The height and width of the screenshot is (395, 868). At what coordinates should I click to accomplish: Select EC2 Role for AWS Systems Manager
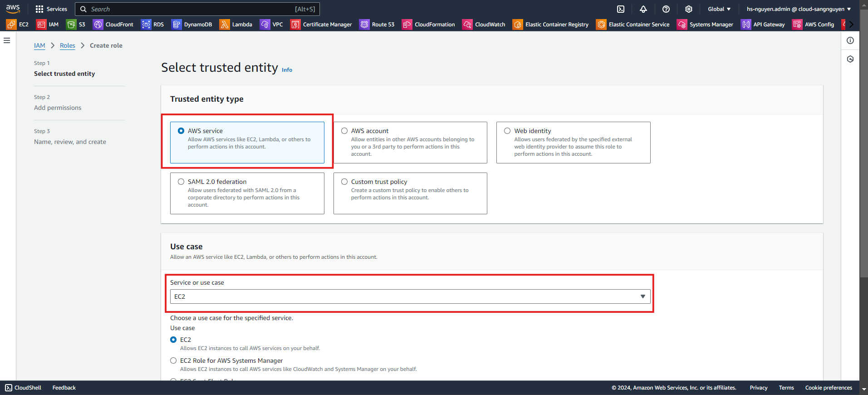pyautogui.click(x=173, y=360)
